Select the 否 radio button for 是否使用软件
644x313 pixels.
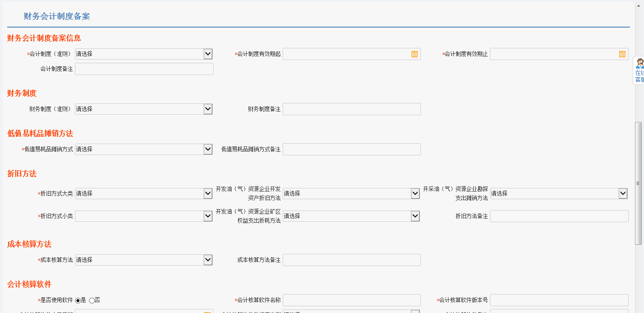tap(91, 299)
